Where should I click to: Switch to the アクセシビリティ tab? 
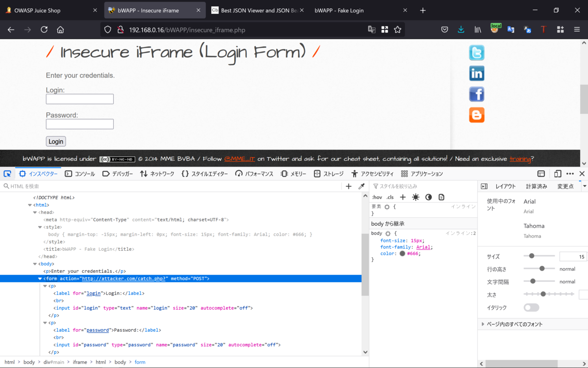point(372,174)
